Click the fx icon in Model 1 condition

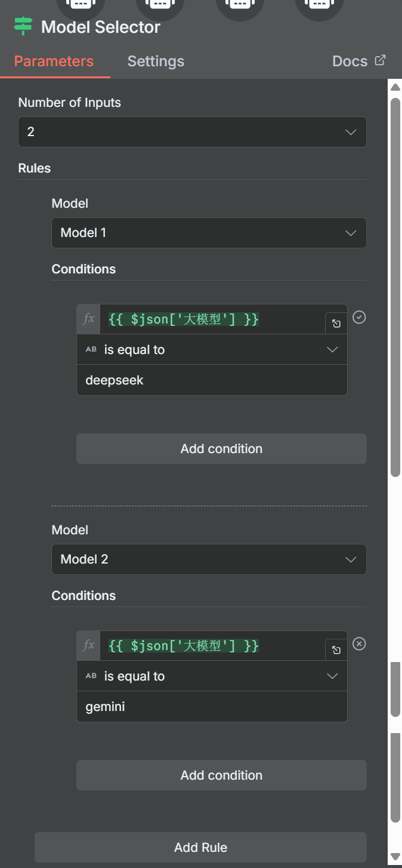coord(89,319)
